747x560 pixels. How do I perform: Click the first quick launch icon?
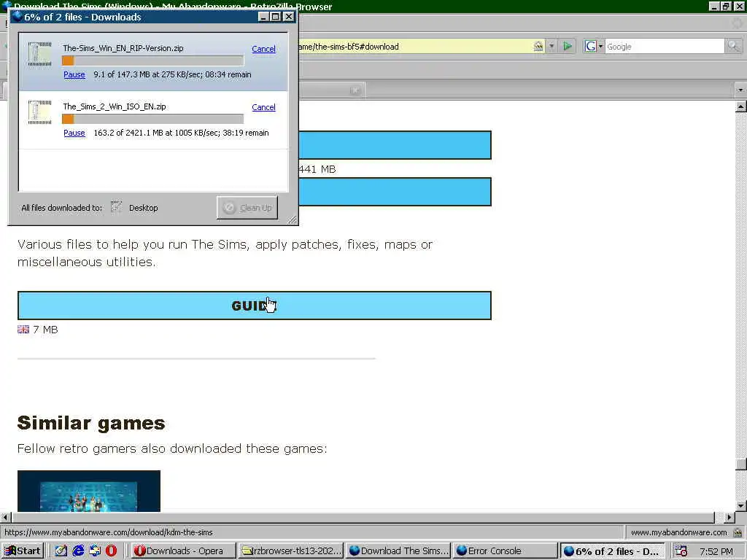coord(61,551)
